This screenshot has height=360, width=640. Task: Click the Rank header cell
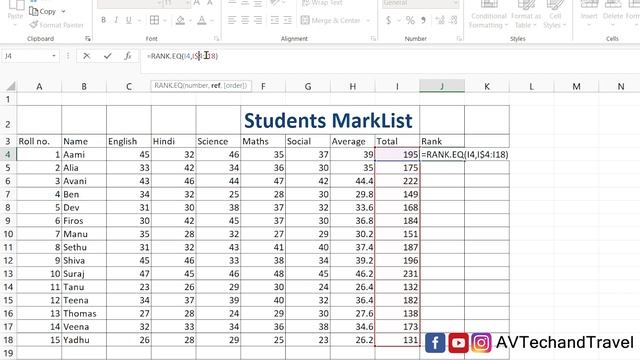[442, 141]
